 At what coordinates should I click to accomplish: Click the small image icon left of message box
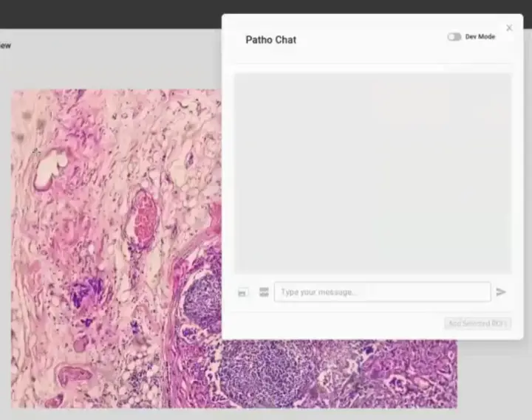tap(243, 292)
